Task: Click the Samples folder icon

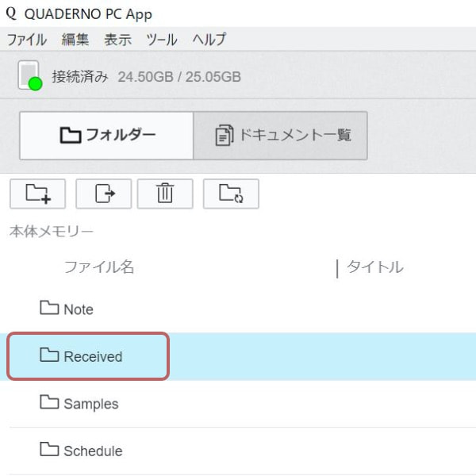Action: (x=50, y=402)
